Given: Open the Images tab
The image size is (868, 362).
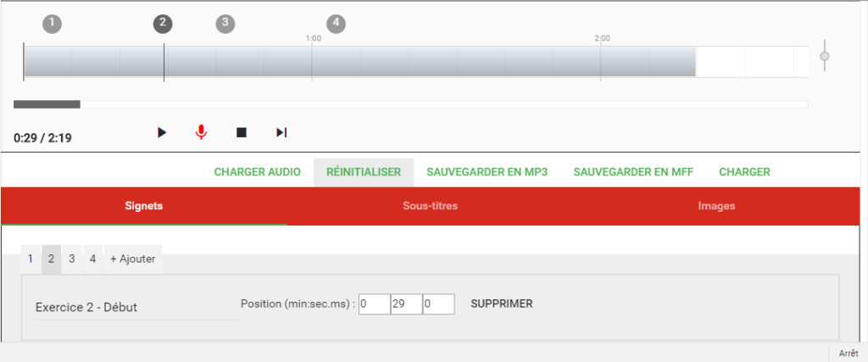Looking at the screenshot, I should [x=716, y=206].
